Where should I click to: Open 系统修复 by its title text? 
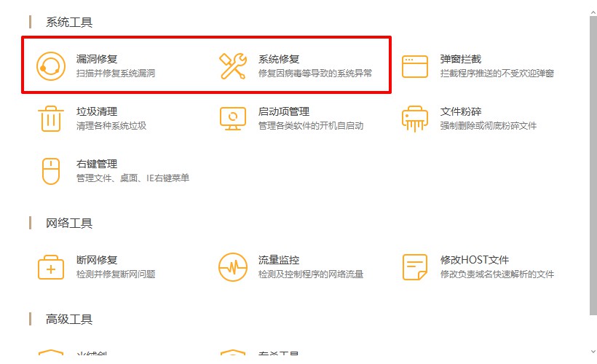pos(279,60)
